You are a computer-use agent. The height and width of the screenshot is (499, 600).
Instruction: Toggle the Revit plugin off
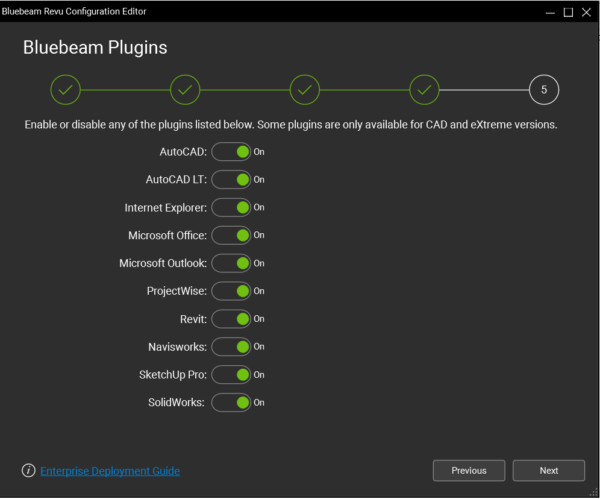click(231, 319)
